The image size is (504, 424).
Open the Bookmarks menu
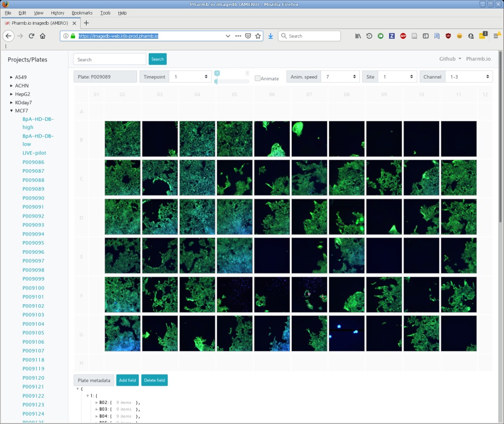pos(82,13)
